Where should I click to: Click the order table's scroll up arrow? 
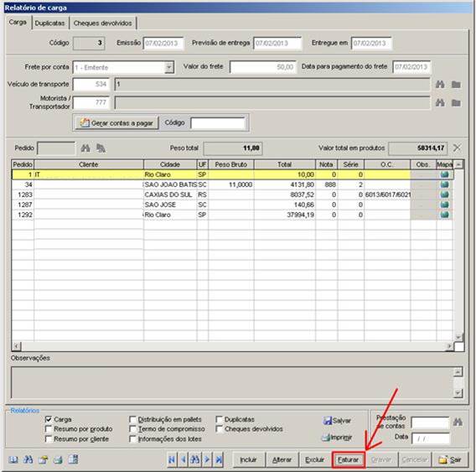pyautogui.click(x=458, y=164)
